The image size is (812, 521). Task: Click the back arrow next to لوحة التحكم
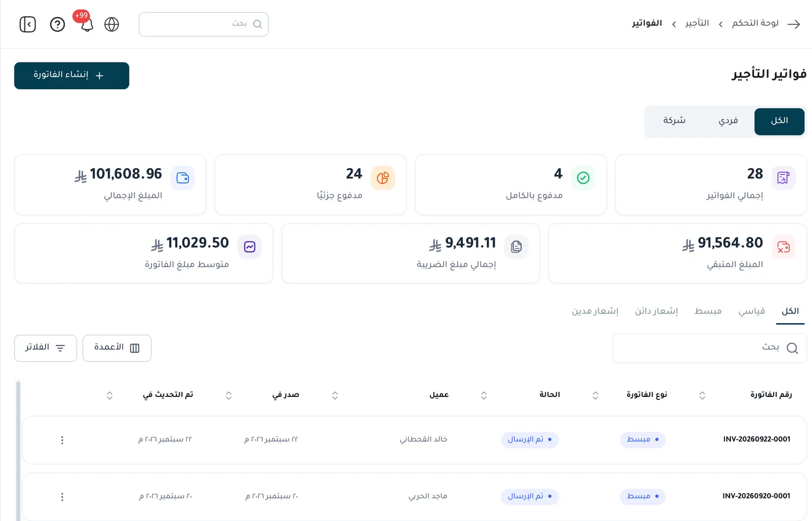tap(794, 24)
